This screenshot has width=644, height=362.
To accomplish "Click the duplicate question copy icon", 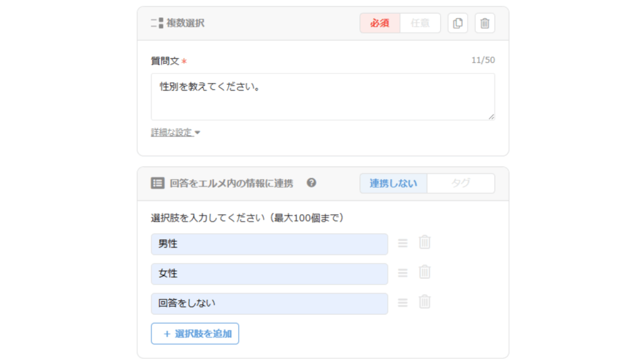I will [x=458, y=23].
